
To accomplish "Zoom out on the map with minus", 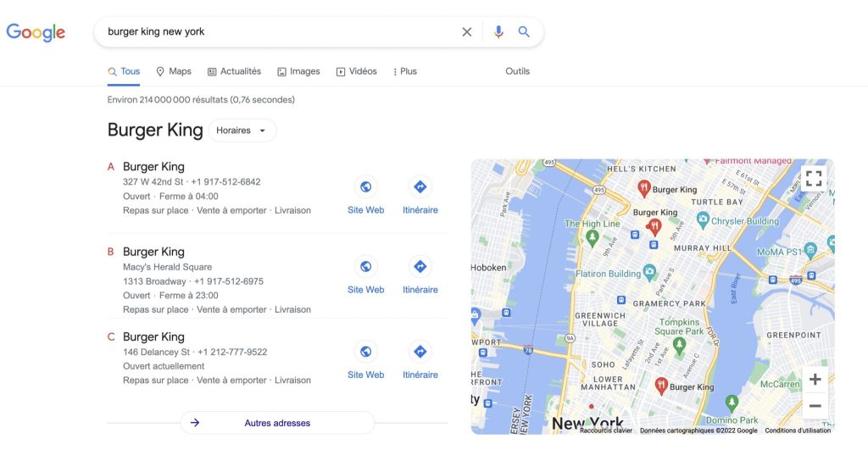I will pyautogui.click(x=815, y=406).
